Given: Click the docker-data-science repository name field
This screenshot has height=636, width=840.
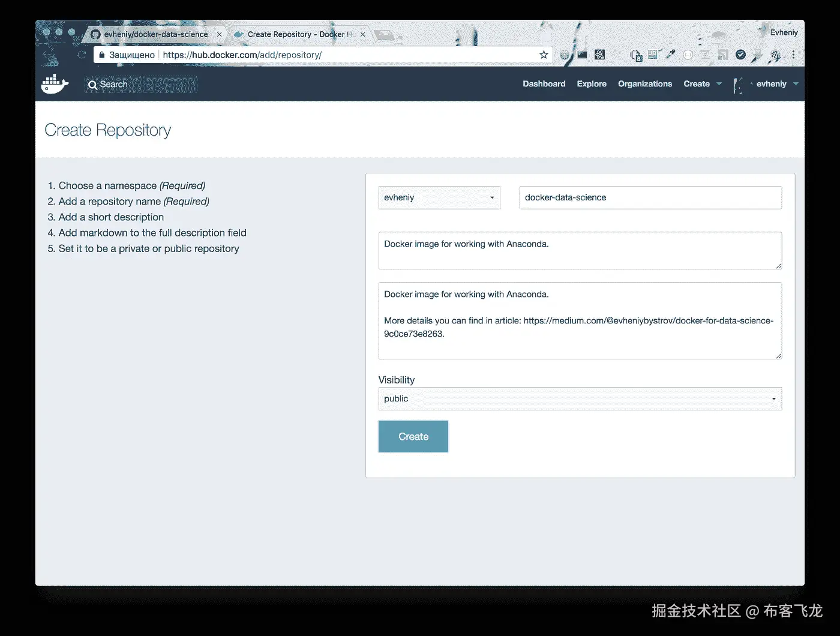Looking at the screenshot, I should (650, 197).
